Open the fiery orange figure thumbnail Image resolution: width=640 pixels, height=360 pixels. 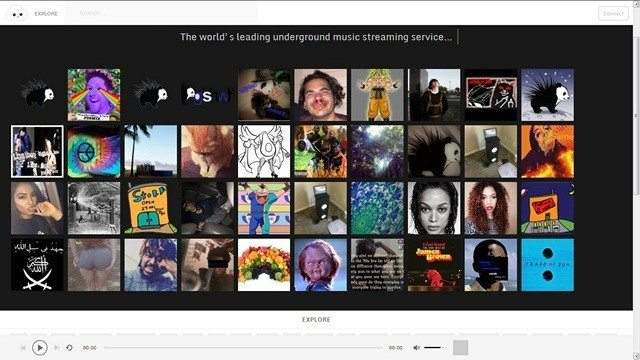click(547, 151)
